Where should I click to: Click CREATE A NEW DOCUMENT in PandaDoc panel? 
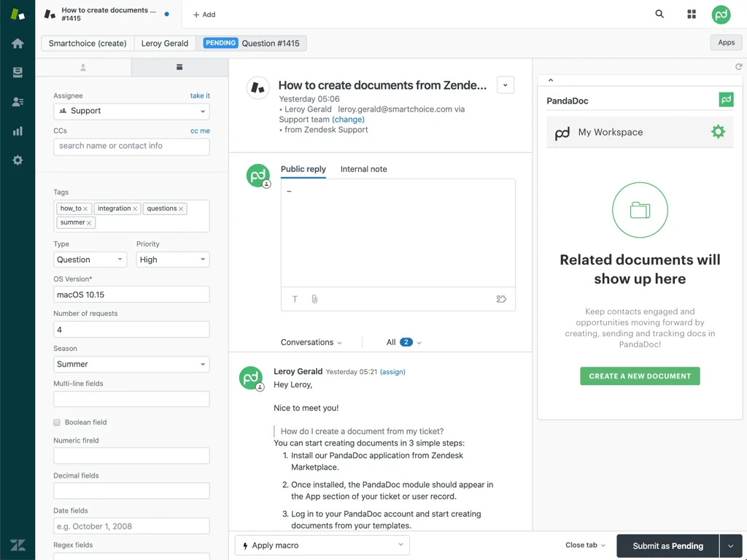640,376
